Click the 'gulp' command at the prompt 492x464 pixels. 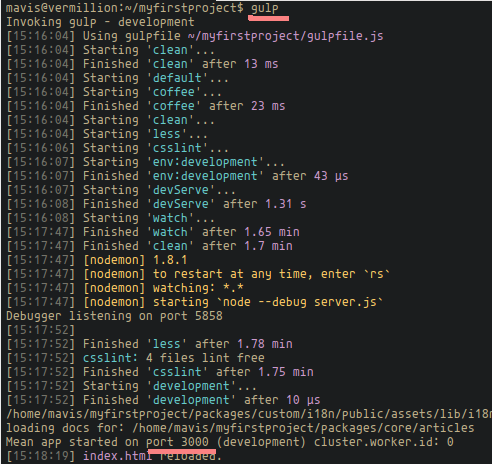265,8
